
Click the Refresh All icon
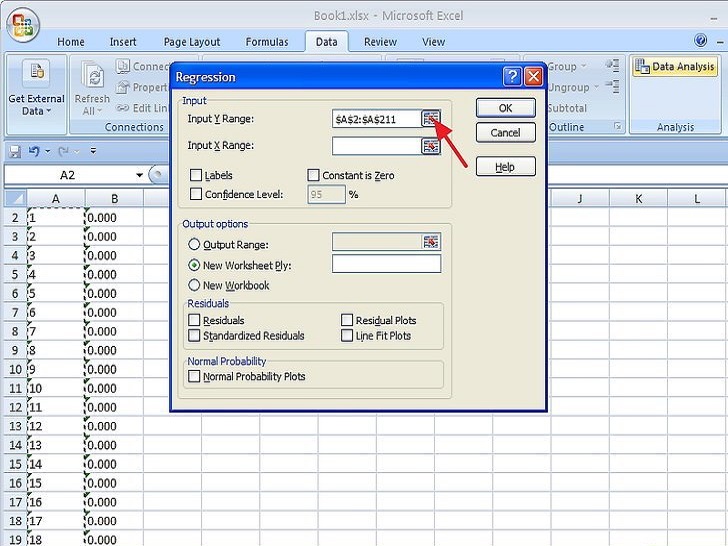94,75
